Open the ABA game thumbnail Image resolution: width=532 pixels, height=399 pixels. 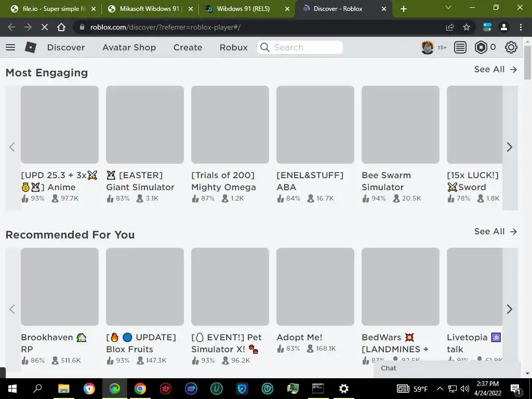point(315,125)
